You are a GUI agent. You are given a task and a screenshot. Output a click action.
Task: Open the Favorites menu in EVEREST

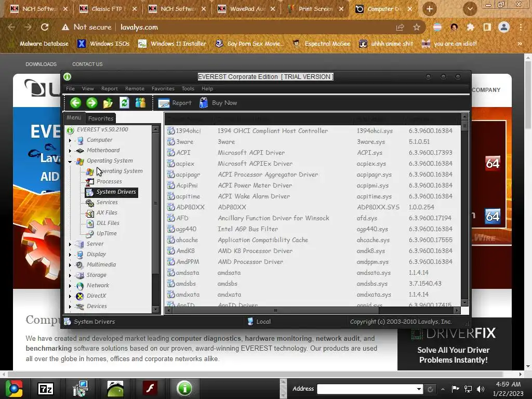[163, 88]
